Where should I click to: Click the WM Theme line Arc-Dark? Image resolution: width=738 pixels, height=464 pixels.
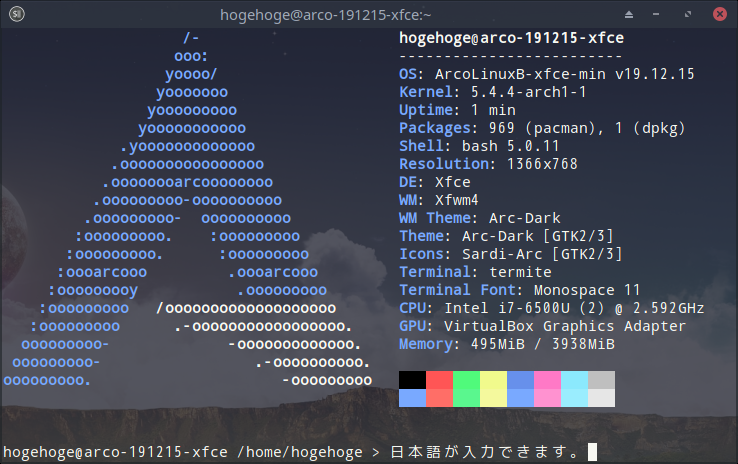point(480,218)
